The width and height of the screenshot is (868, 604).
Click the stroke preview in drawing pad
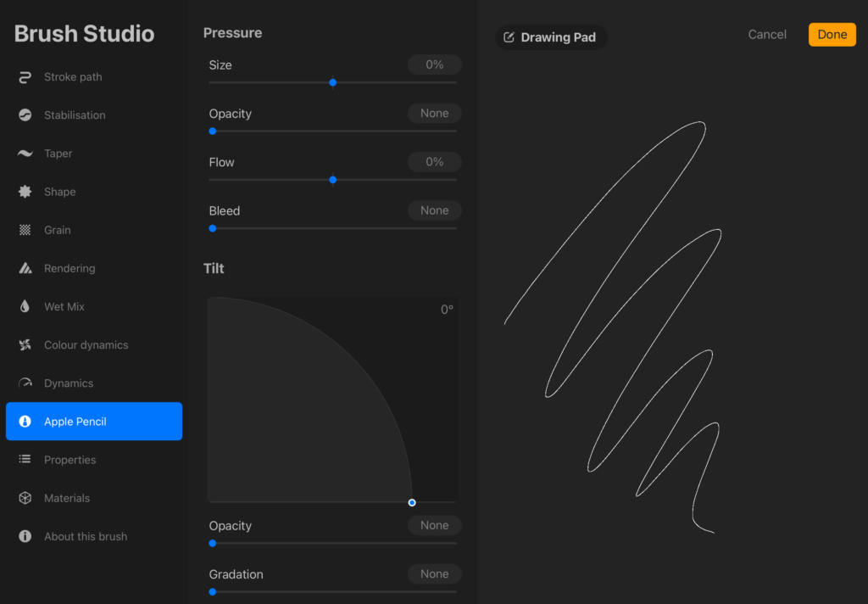pyautogui.click(x=614, y=327)
